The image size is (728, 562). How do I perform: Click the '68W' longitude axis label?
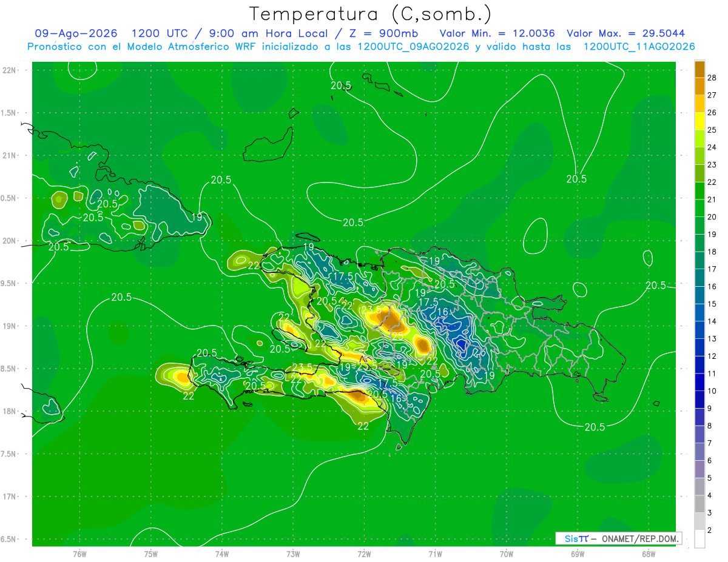pos(649,554)
